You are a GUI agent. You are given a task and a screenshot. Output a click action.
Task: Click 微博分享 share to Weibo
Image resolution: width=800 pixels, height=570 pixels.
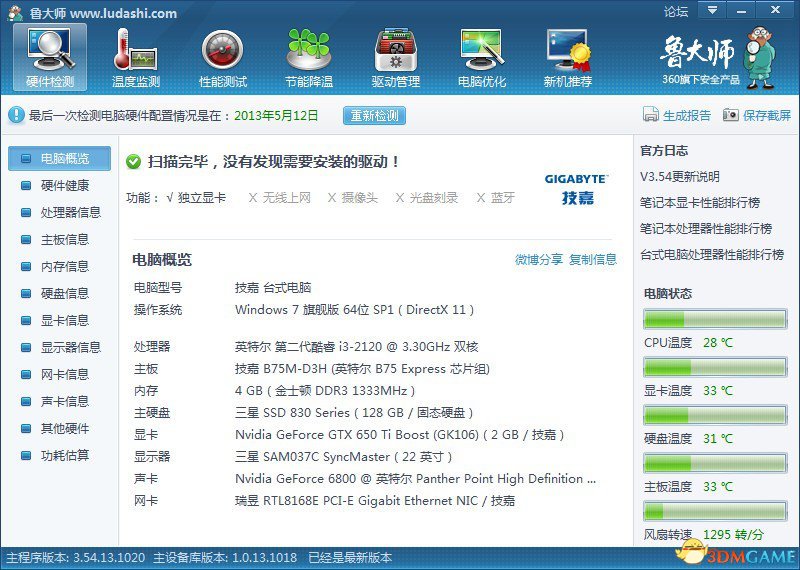tap(539, 260)
